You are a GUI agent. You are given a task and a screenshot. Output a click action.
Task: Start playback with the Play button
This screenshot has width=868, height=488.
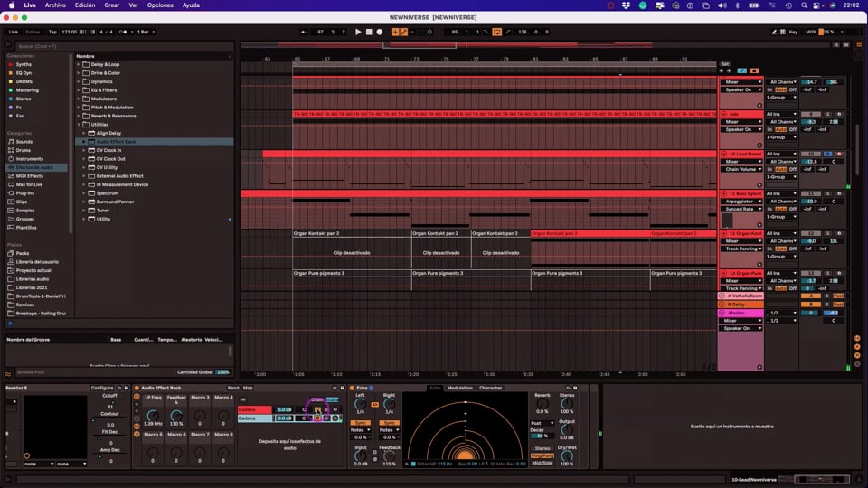[x=358, y=33]
